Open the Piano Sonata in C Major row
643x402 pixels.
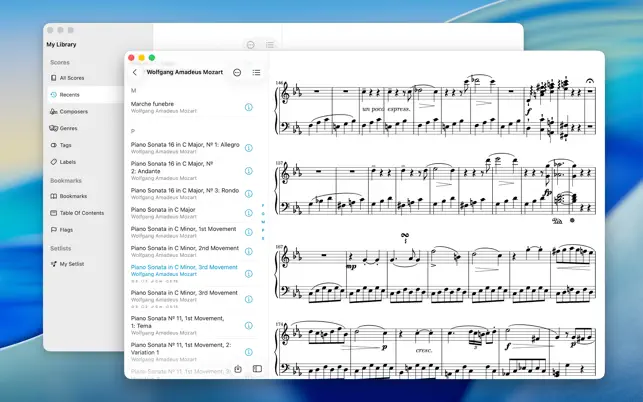pyautogui.click(x=187, y=213)
